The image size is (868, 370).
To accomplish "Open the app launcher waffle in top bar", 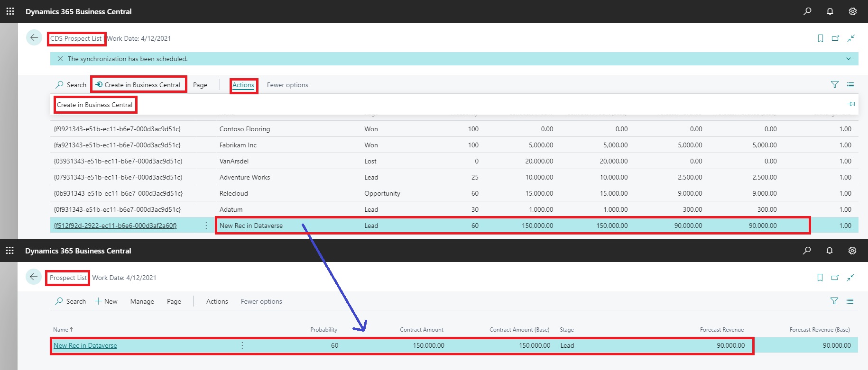I will [10, 11].
